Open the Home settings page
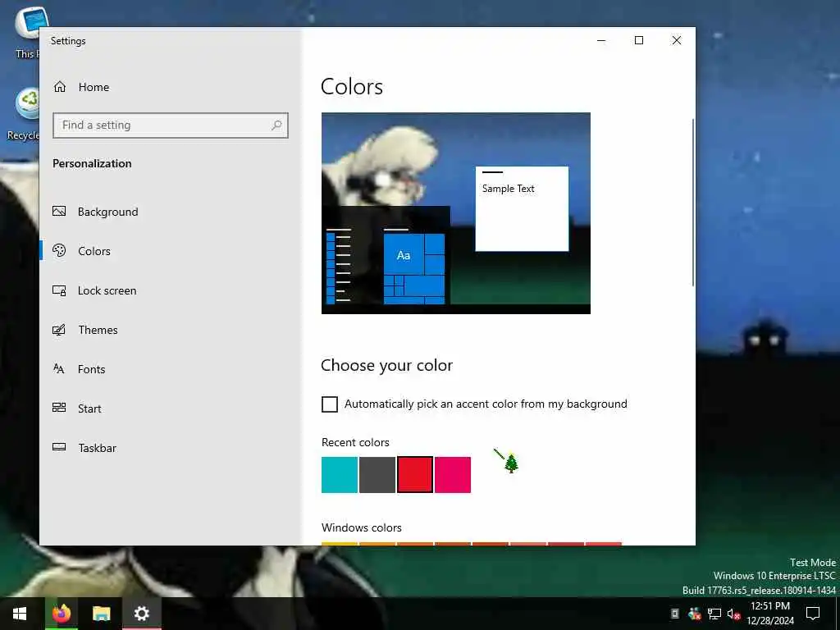The height and width of the screenshot is (630, 840). 81,87
